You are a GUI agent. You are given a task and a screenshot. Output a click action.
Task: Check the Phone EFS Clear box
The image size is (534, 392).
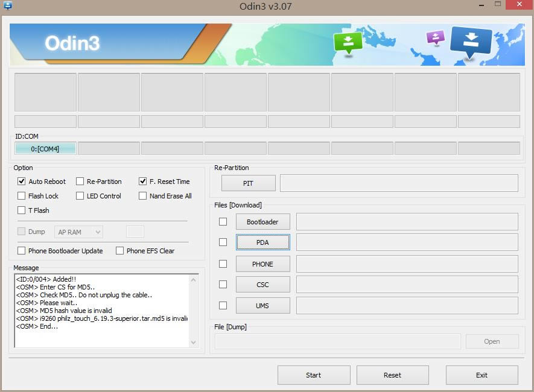(x=120, y=251)
